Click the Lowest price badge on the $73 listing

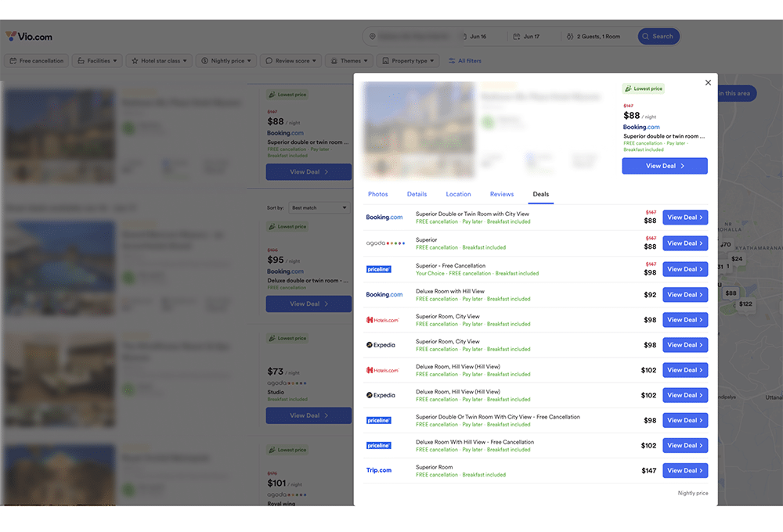coord(287,338)
